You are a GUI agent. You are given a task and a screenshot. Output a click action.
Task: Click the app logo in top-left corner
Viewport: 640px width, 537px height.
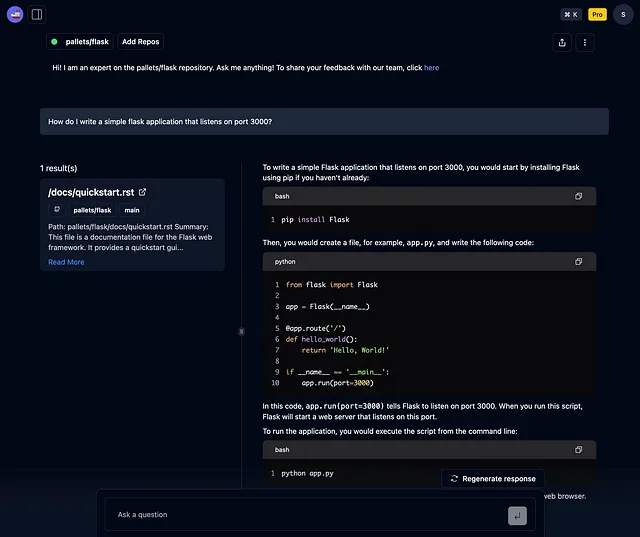(15, 14)
